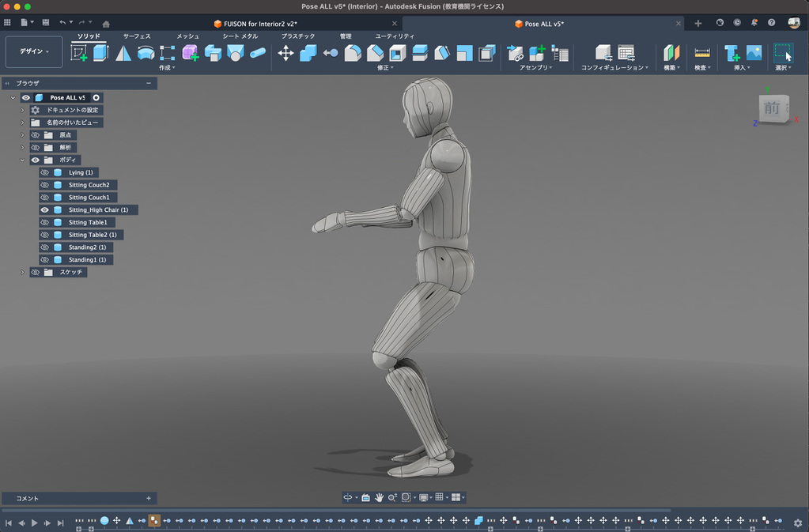The width and height of the screenshot is (809, 532).
Task: Open the 修正 menu label
Action: (385, 68)
